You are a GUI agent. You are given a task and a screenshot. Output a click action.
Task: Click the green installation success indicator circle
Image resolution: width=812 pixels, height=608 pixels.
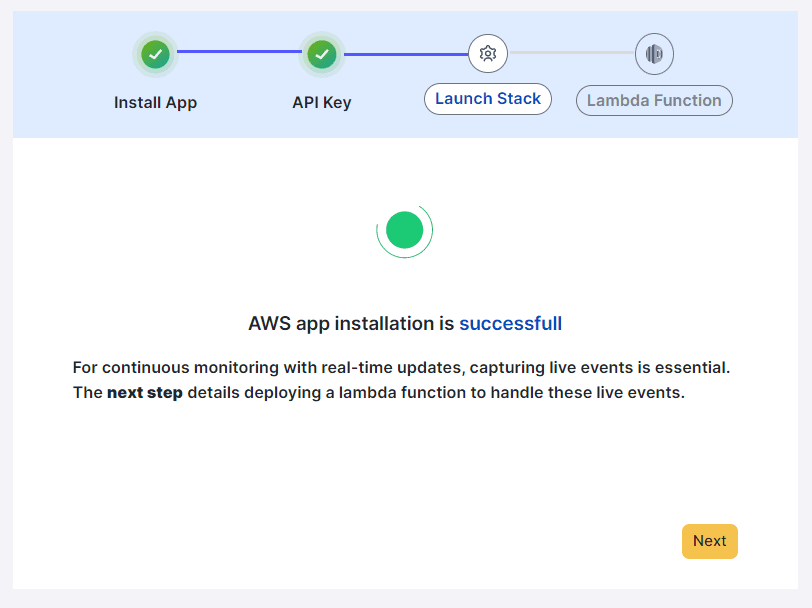coord(404,229)
